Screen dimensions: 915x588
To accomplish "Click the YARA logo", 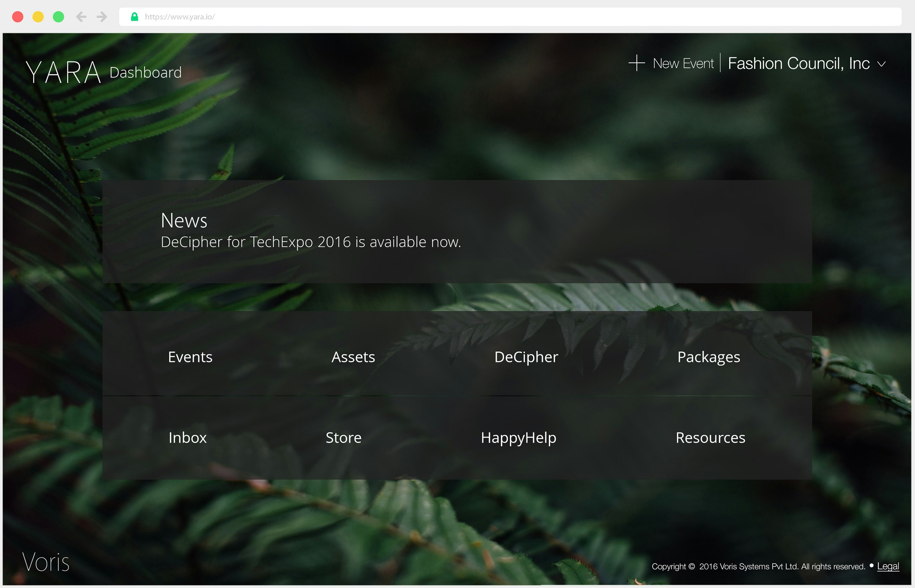I will (64, 72).
